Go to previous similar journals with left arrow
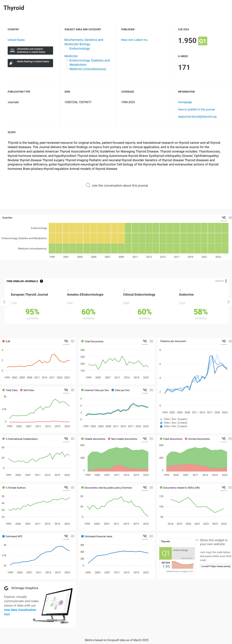Image resolution: width=232 pixels, height=644 pixels. tap(4, 302)
